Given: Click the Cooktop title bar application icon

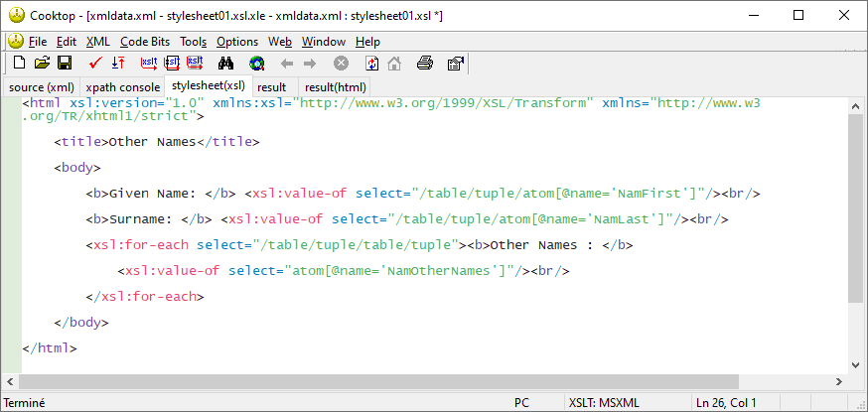Looking at the screenshot, I should [x=17, y=15].
